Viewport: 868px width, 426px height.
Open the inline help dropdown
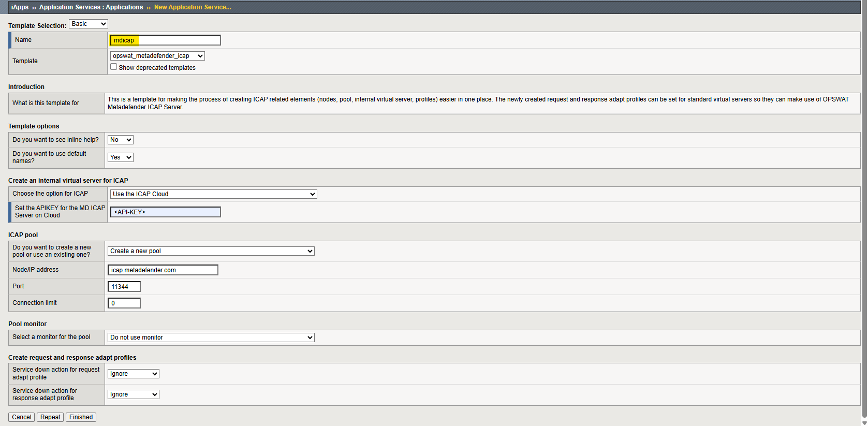(120, 140)
